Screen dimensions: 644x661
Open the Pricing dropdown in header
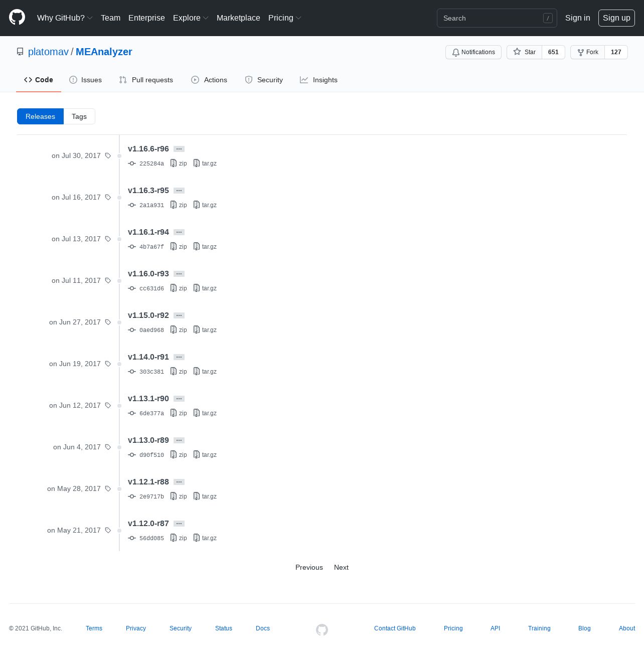coord(284,18)
